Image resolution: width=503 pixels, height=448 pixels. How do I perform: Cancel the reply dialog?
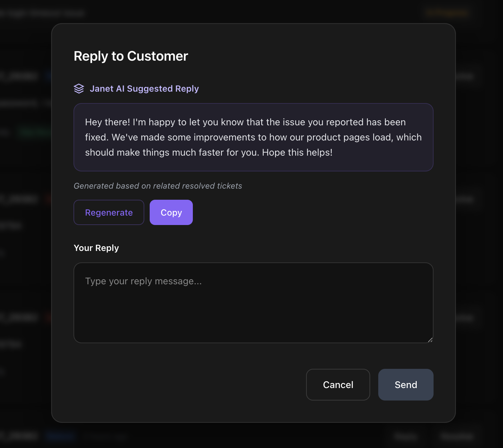[338, 385]
